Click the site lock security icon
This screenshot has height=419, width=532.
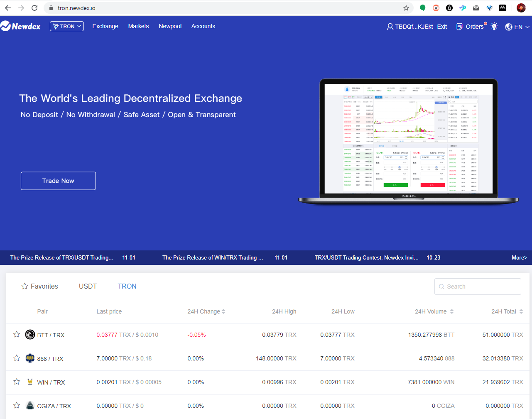click(x=51, y=8)
